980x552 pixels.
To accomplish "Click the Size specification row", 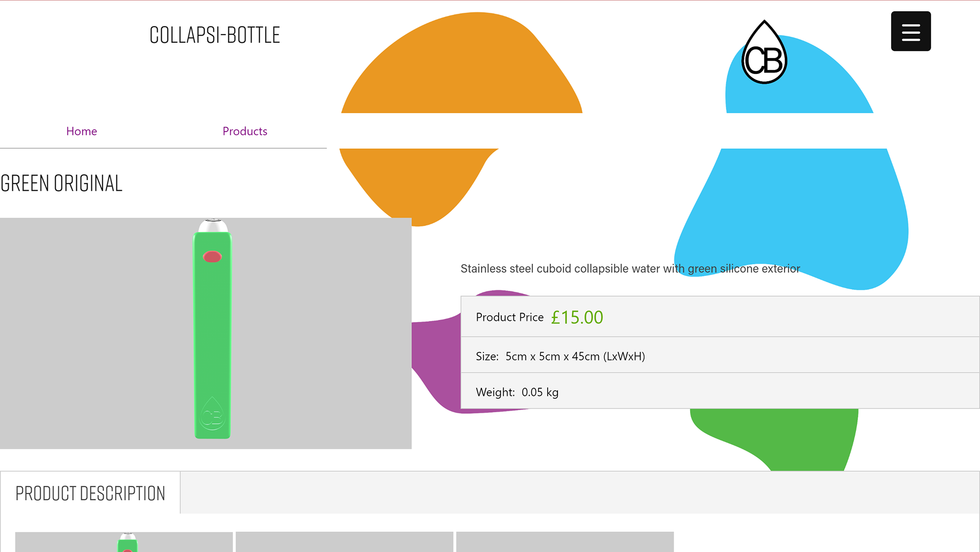I will pyautogui.click(x=560, y=356).
